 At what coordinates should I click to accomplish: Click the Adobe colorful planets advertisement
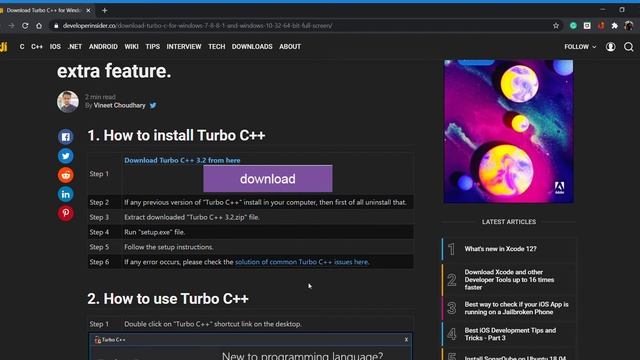509,131
